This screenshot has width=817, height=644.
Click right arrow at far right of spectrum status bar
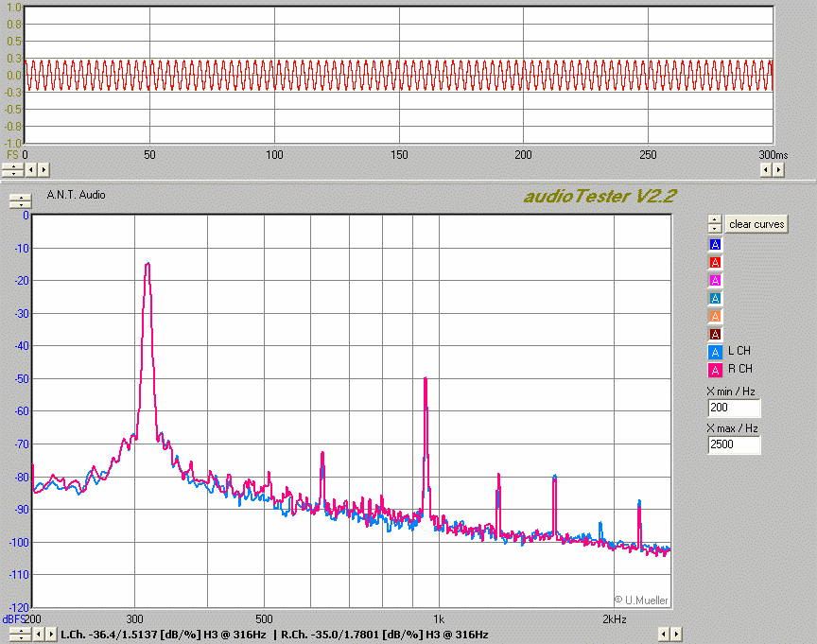pos(676,635)
